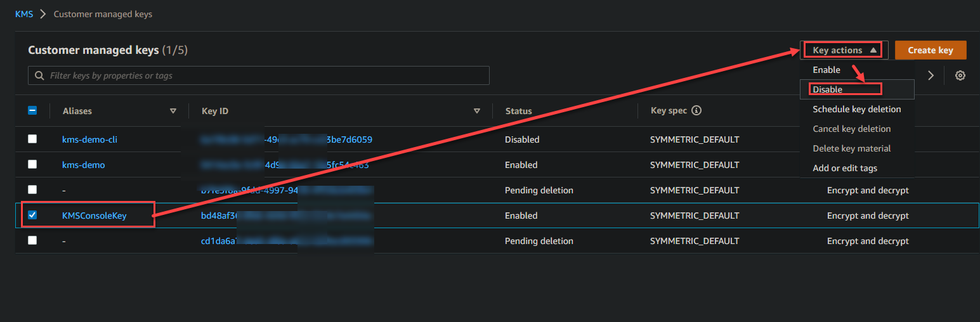The height and width of the screenshot is (322, 980).
Task: Select Schedule key deletion menu item
Action: click(x=857, y=109)
